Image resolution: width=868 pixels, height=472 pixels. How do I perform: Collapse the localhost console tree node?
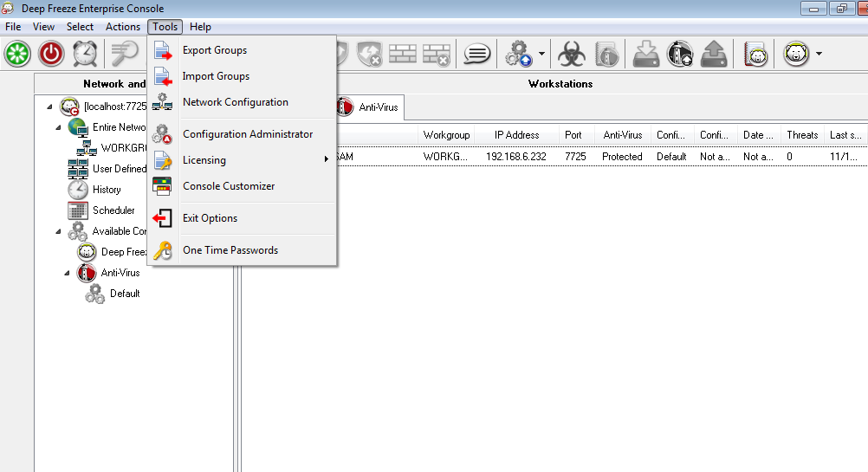[49, 107]
